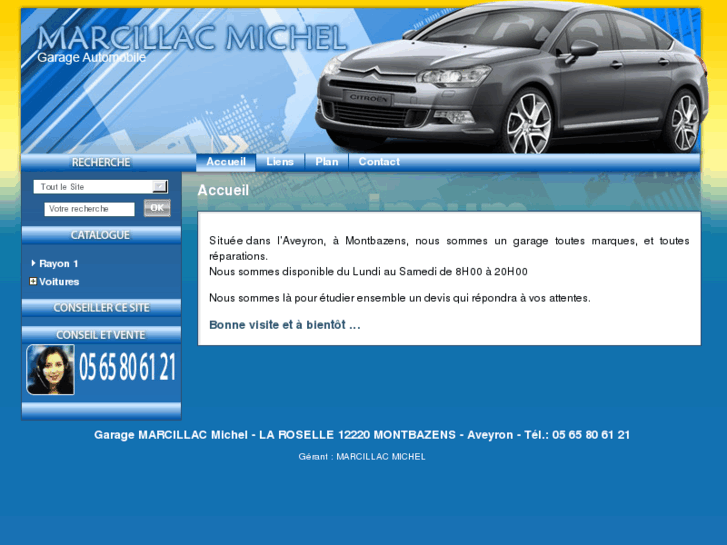The image size is (727, 545).
Task: Click the phone number 05 65 80 61 21 banner
Action: [128, 367]
